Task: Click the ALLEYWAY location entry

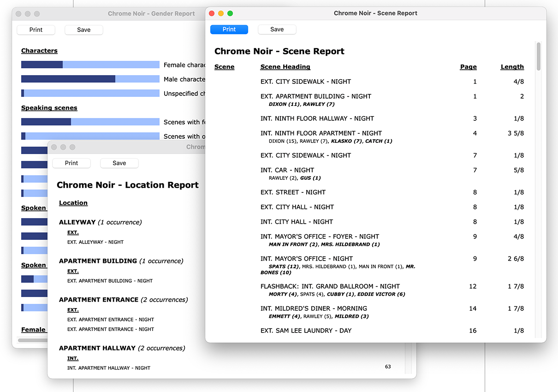Action: point(77,222)
